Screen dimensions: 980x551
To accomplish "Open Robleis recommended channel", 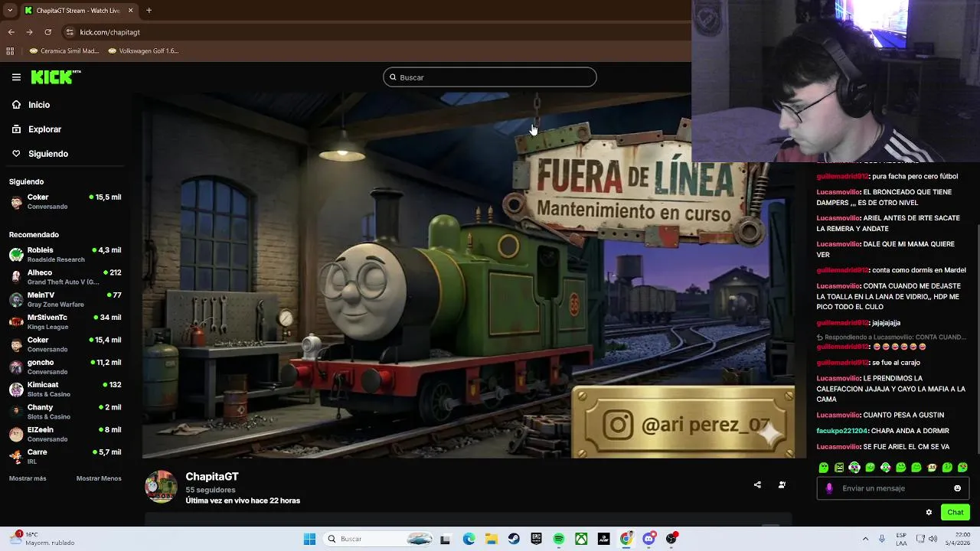I will click(65, 255).
